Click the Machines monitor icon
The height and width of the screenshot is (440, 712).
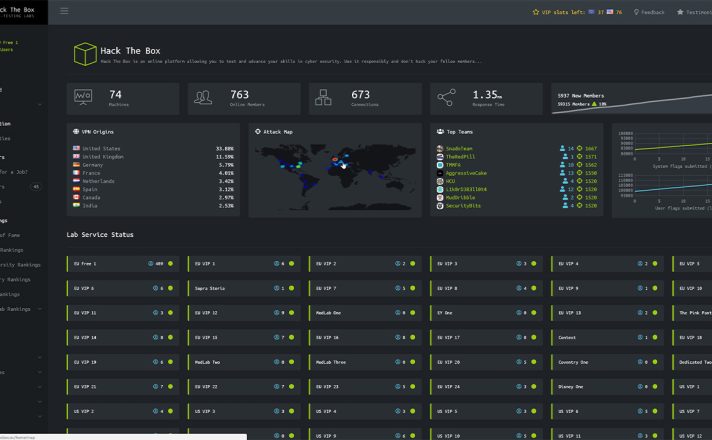pyautogui.click(x=83, y=97)
